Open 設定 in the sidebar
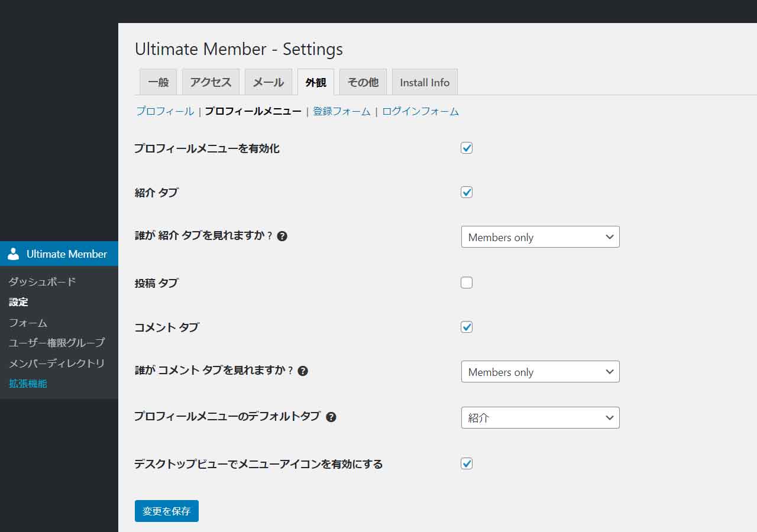 tap(18, 302)
